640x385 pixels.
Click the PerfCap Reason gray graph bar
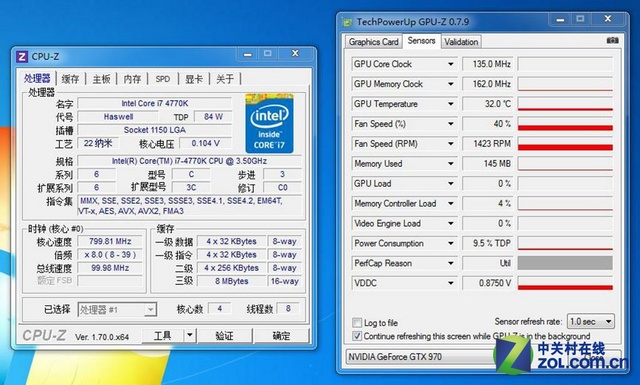[x=565, y=263]
